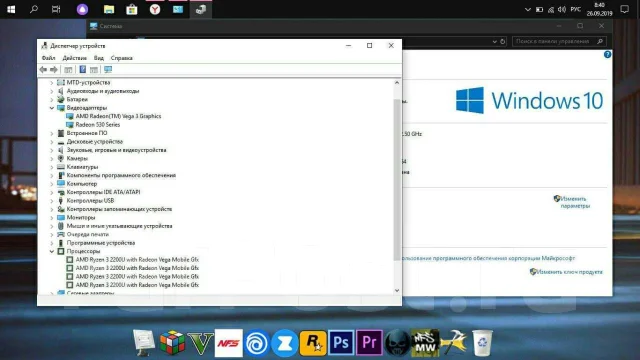Expand the Дисковые устройства node
The height and width of the screenshot is (360, 640).
point(52,142)
